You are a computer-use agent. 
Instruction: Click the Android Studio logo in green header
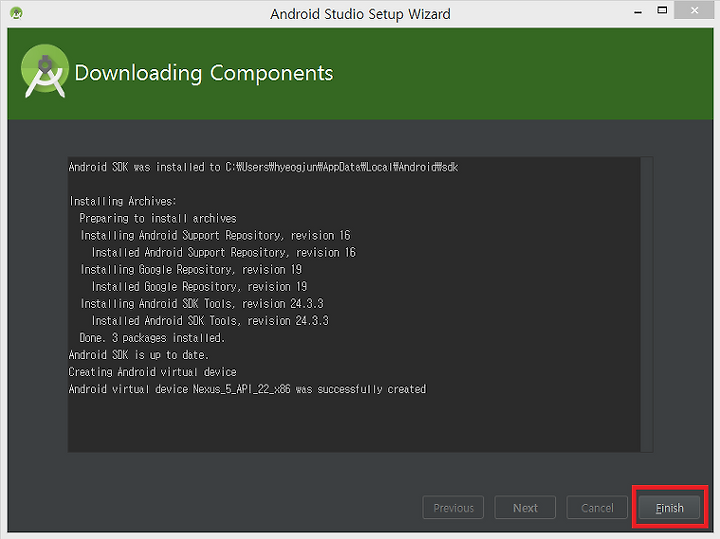point(45,71)
